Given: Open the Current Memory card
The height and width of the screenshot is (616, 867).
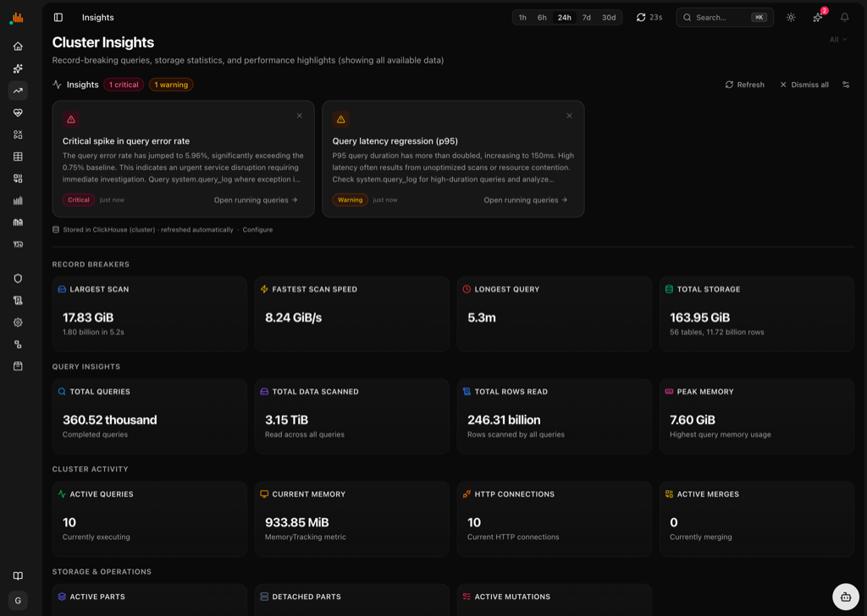Looking at the screenshot, I should (x=351, y=519).
